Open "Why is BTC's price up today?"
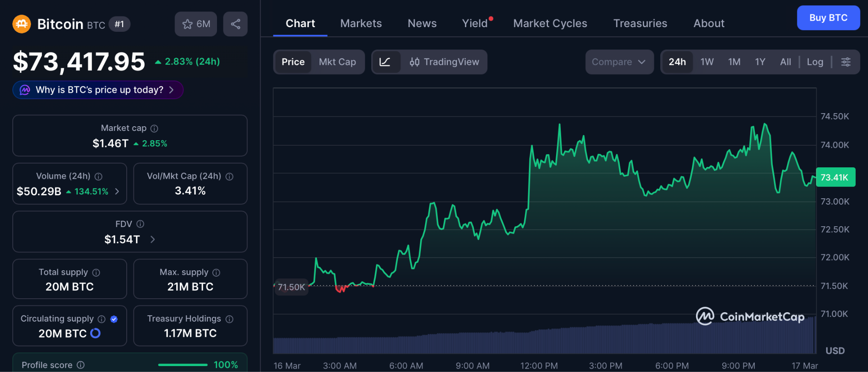Viewport: 868px width, 372px height. click(x=98, y=90)
